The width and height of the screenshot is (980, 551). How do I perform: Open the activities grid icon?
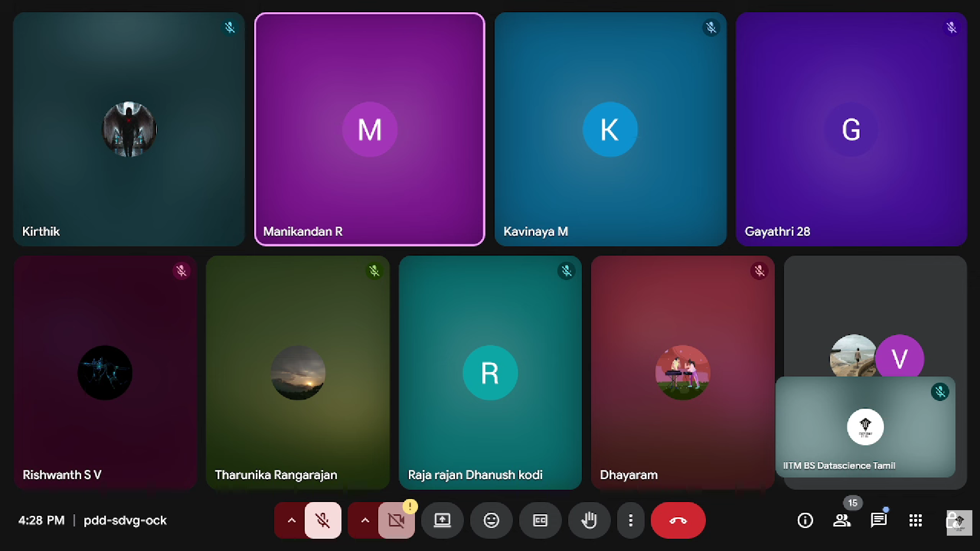[915, 520]
